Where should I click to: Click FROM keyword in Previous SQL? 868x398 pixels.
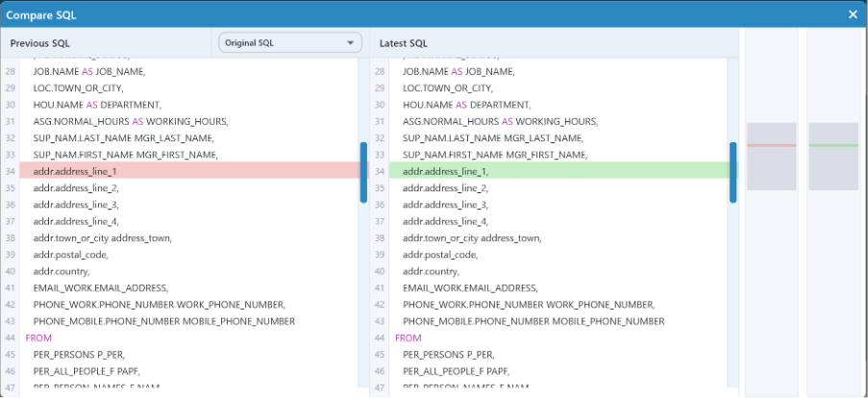coord(38,337)
